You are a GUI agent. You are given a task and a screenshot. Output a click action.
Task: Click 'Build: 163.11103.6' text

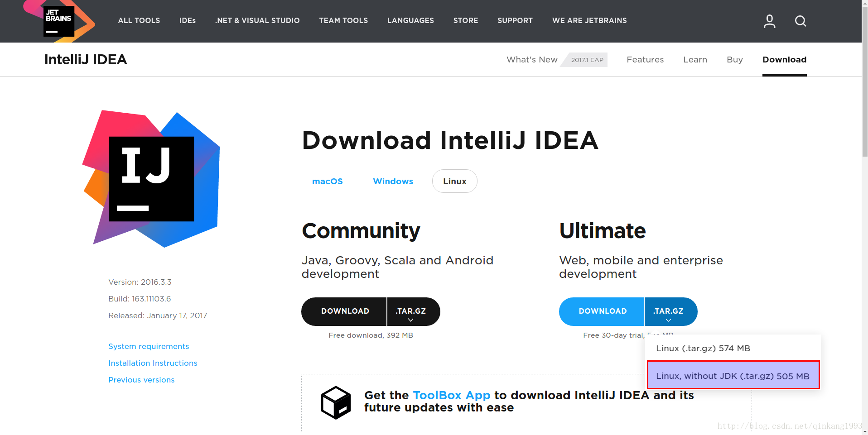[140, 299]
